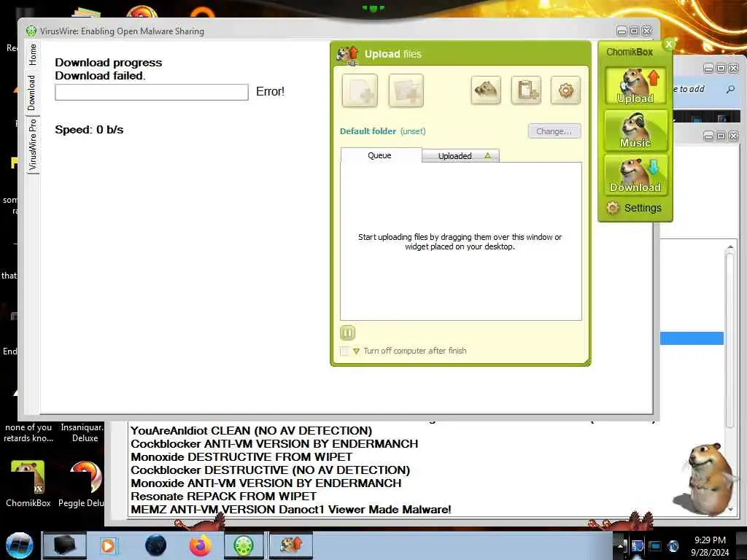Image resolution: width=747 pixels, height=560 pixels.
Task: Maximize the VirusWire window
Action: 634,31
